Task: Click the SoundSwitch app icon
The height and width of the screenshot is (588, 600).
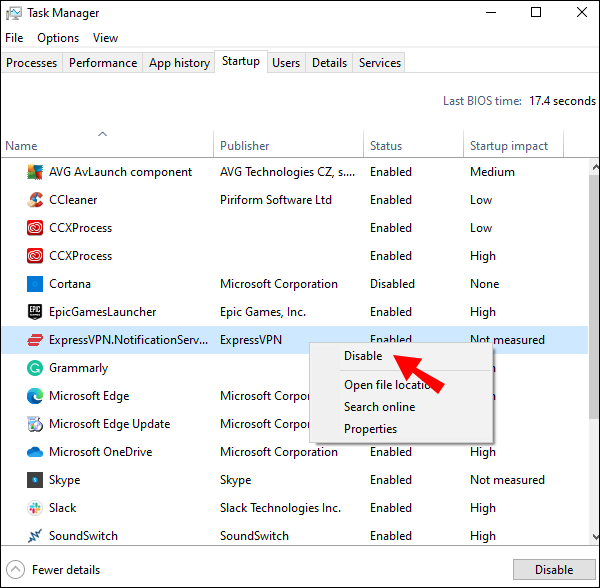Action: pos(35,536)
